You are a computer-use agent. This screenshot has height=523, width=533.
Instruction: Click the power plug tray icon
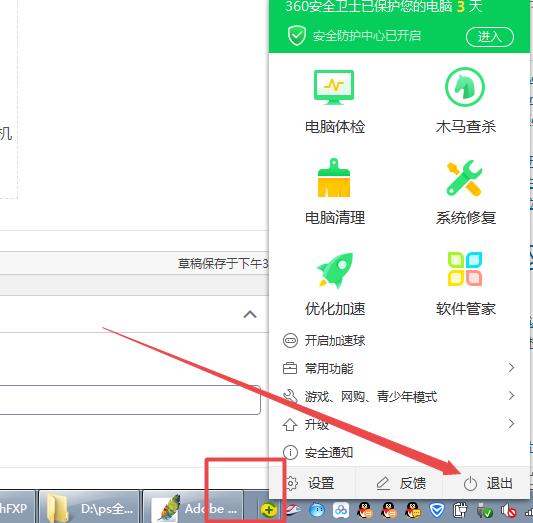click(x=461, y=510)
